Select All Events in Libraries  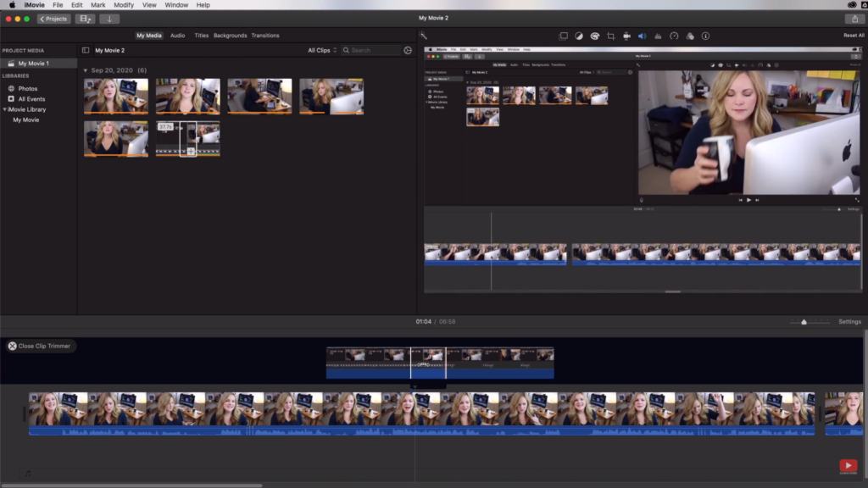coord(31,99)
